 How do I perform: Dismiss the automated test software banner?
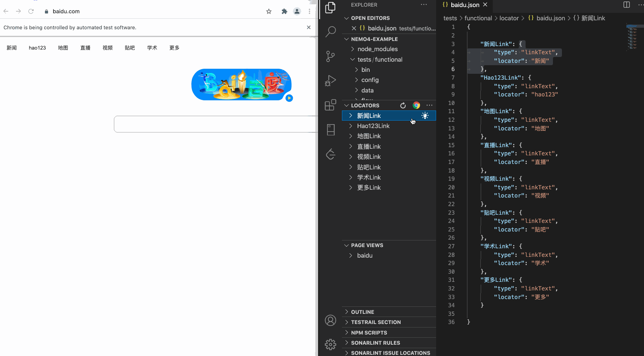point(309,27)
